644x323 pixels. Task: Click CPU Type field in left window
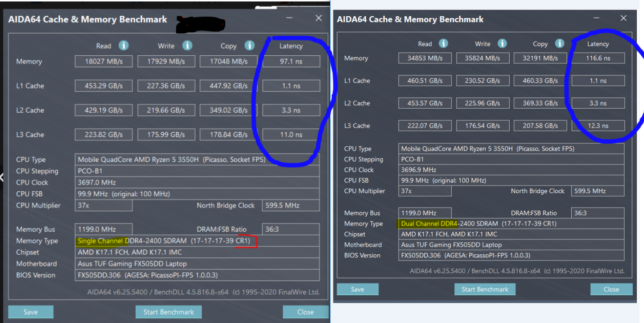[197, 159]
